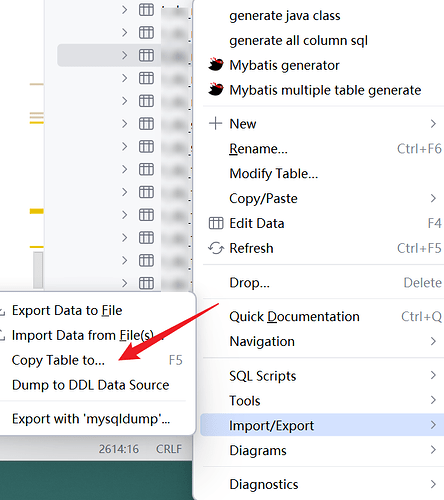Select the table icon in the highlighted tree row

pyautogui.click(x=146, y=55)
